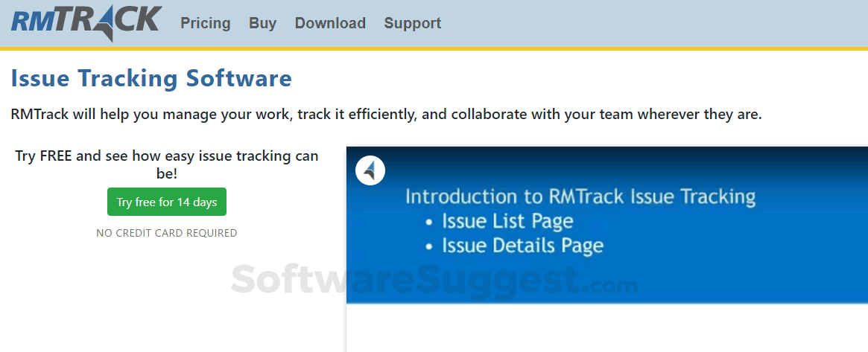Click the round arrow icon in video
Screen dimensions: 868x352
pos(370,170)
